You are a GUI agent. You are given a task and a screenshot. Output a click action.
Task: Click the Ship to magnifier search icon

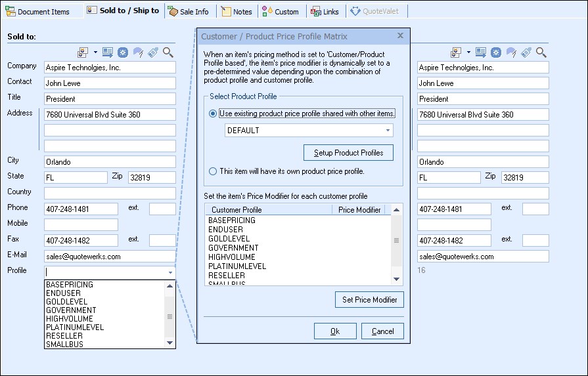541,52
